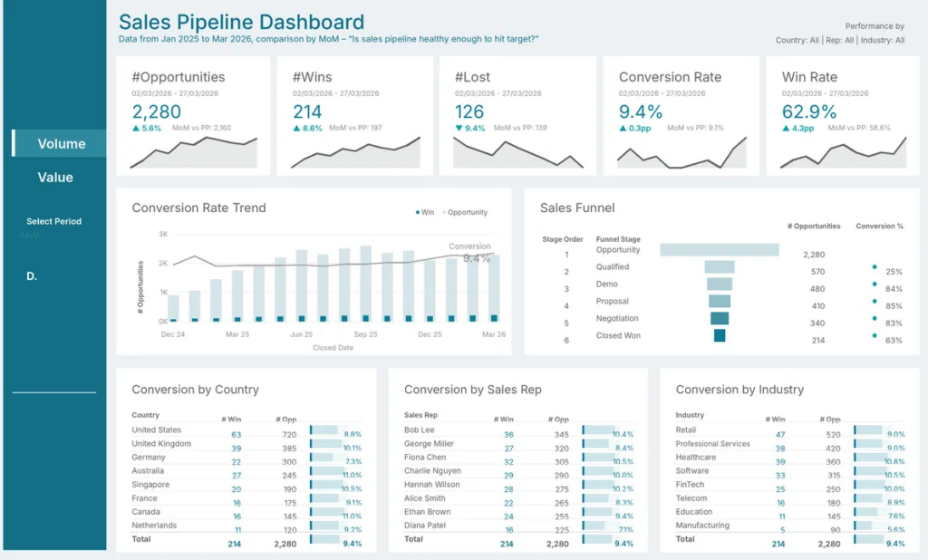Screen dimensions: 928x560
Task: Click the '# Win' column header in the Country table
Action: point(231,420)
